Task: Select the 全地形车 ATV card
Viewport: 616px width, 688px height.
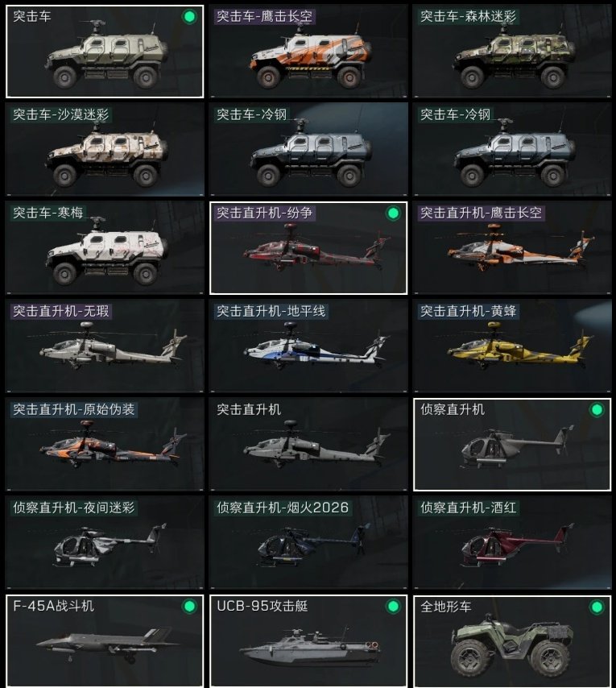Action: (x=512, y=641)
